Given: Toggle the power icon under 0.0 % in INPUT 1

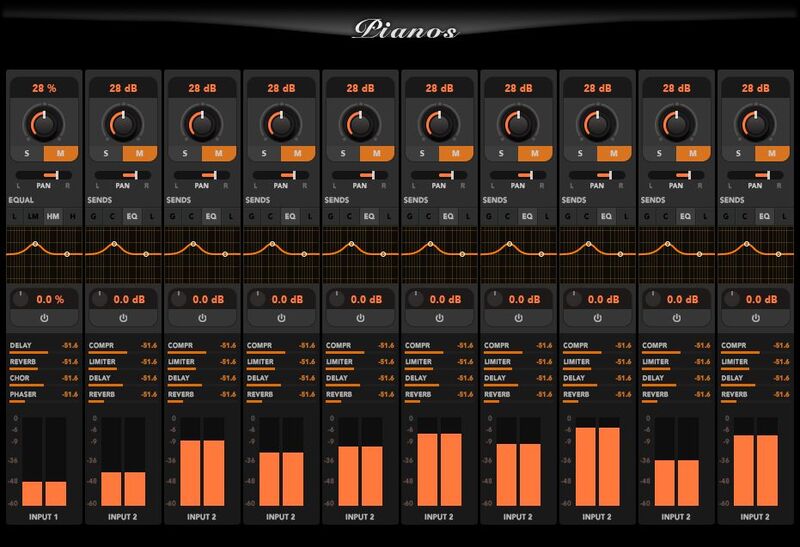Looking at the screenshot, I should 44,318.
